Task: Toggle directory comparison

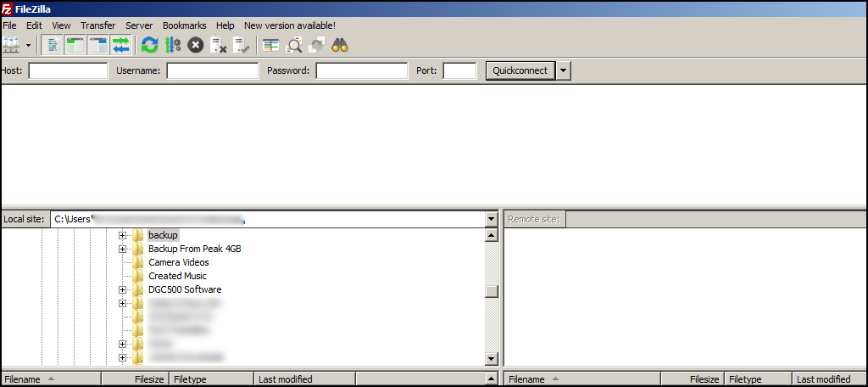Action: (x=294, y=45)
